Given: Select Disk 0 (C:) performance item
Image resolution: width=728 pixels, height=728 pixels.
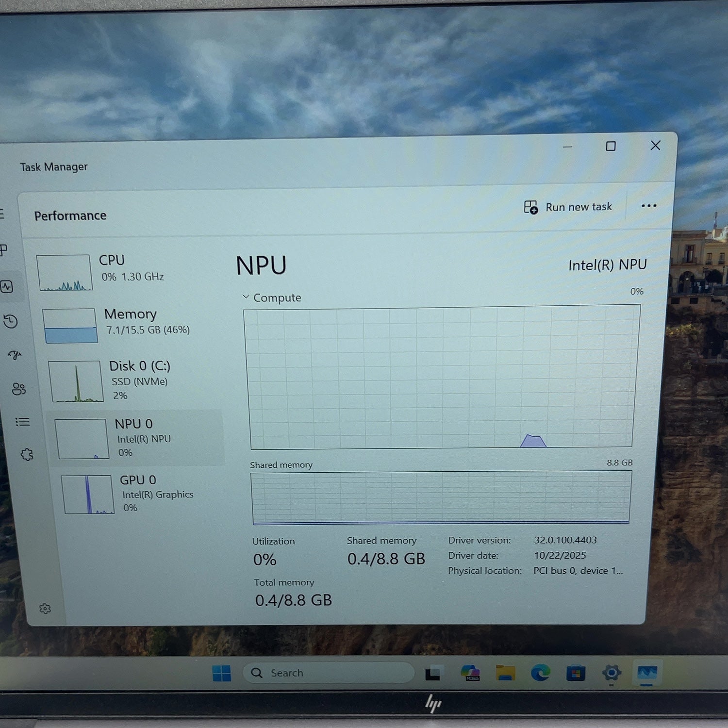Looking at the screenshot, I should 133,381.
